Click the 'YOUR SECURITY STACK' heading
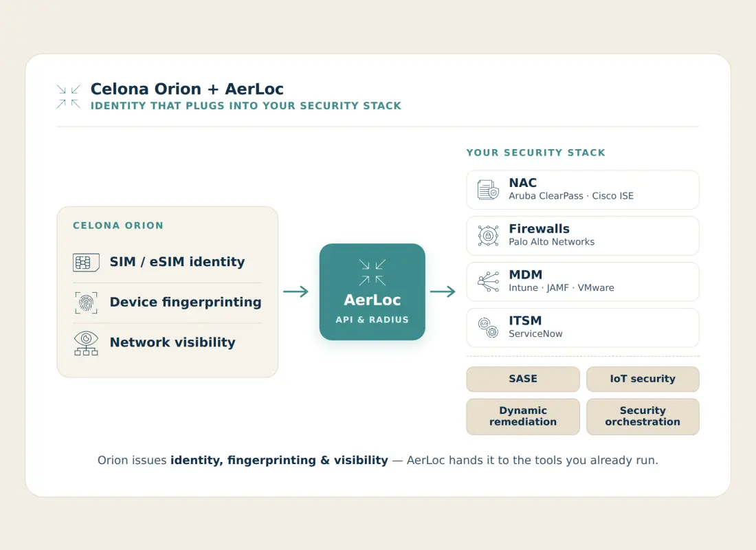Screen dimensions: 756x550 click(535, 153)
